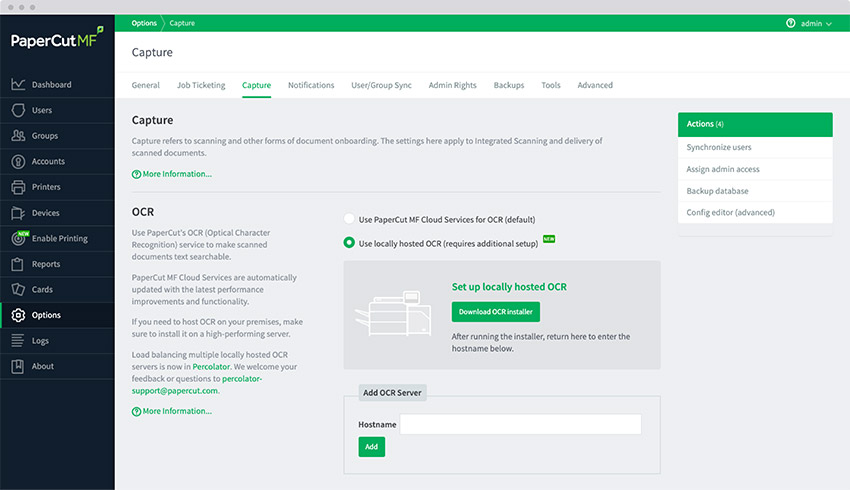
Task: Open the User/Group Sync tab
Action: pos(382,85)
